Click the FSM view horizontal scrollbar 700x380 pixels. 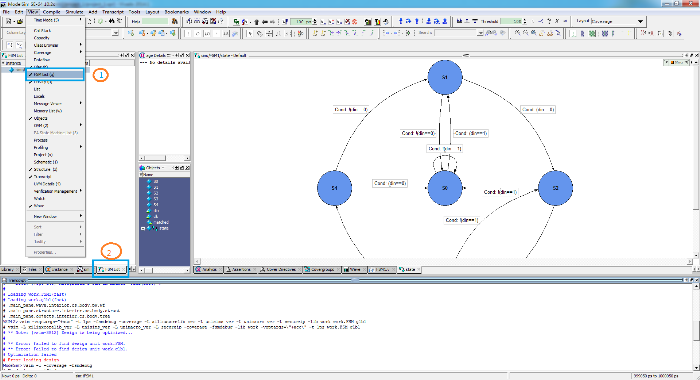click(444, 261)
